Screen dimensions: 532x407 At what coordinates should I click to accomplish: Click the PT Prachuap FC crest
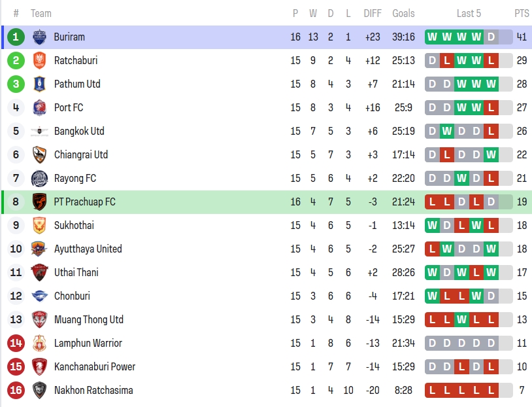point(39,202)
